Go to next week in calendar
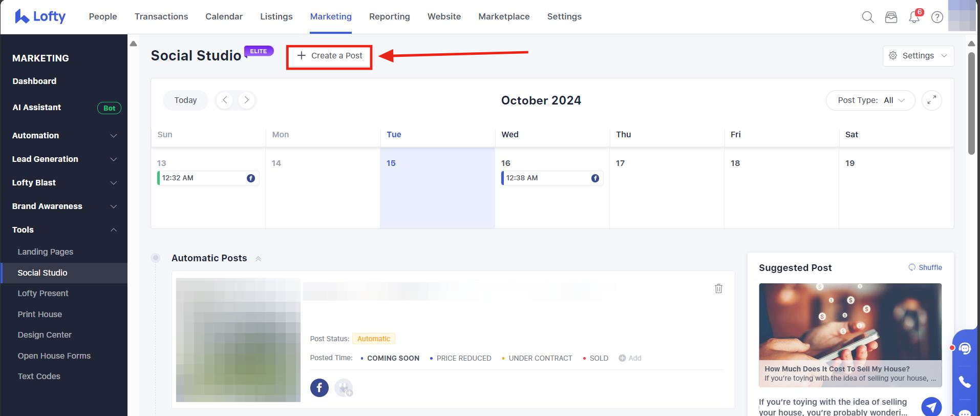Screen dimensions: 980x416 (x=246, y=100)
